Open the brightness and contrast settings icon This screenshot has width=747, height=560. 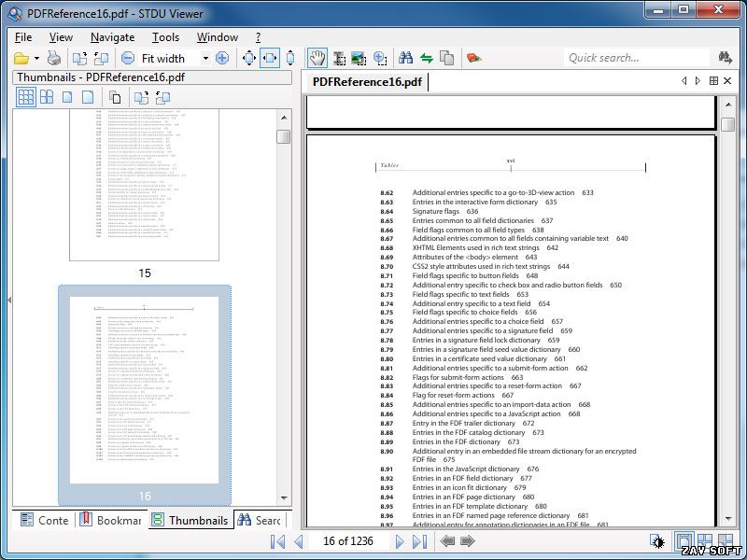(x=658, y=541)
